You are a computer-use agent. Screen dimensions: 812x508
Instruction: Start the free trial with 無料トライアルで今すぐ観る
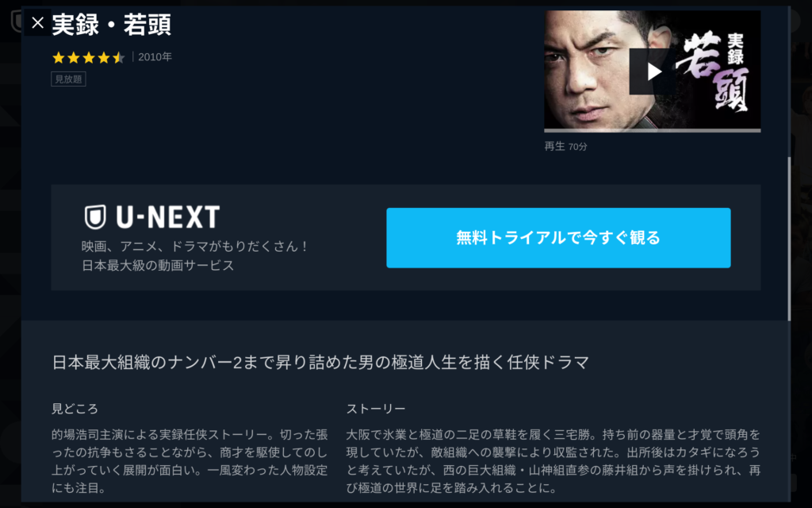coord(558,238)
